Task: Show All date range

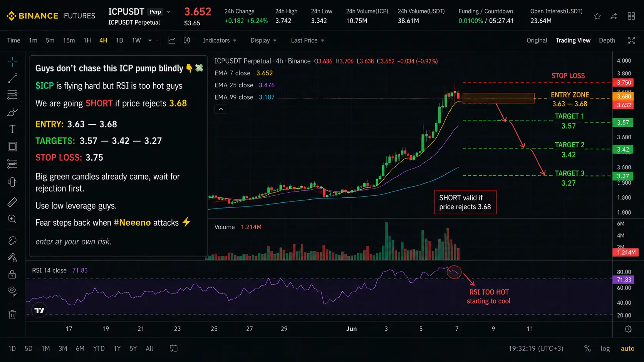Action: point(149,349)
